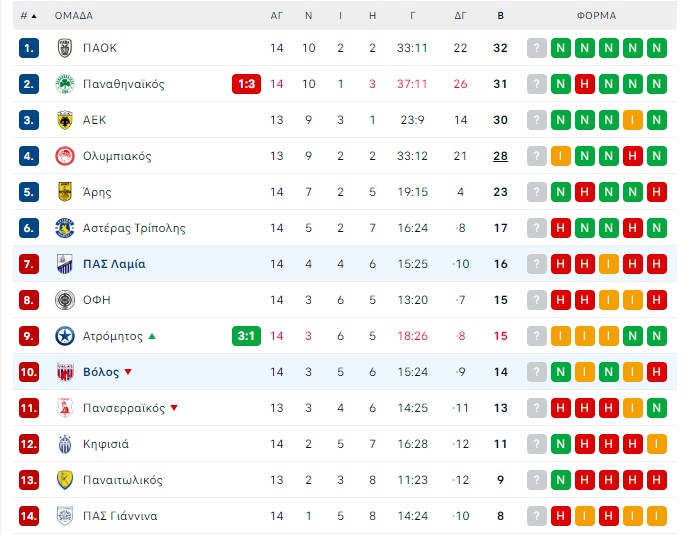Click the Παναθηναϊκός clover logo

coord(65,84)
